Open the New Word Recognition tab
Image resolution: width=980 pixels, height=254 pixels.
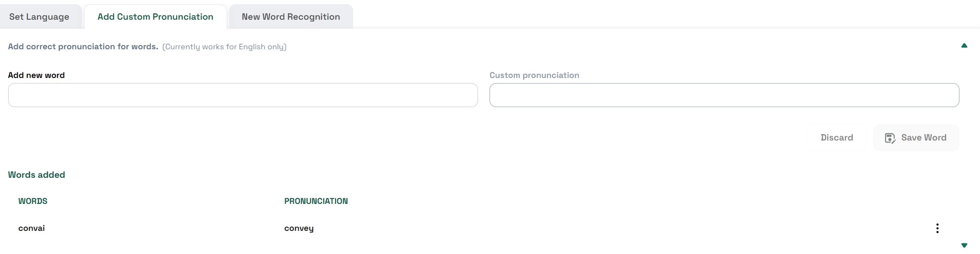click(291, 17)
